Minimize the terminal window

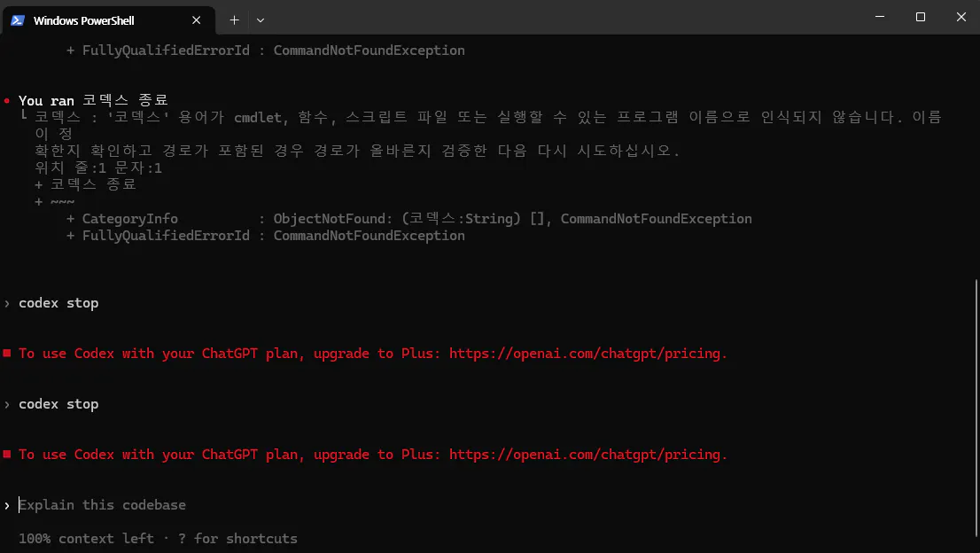pos(880,17)
